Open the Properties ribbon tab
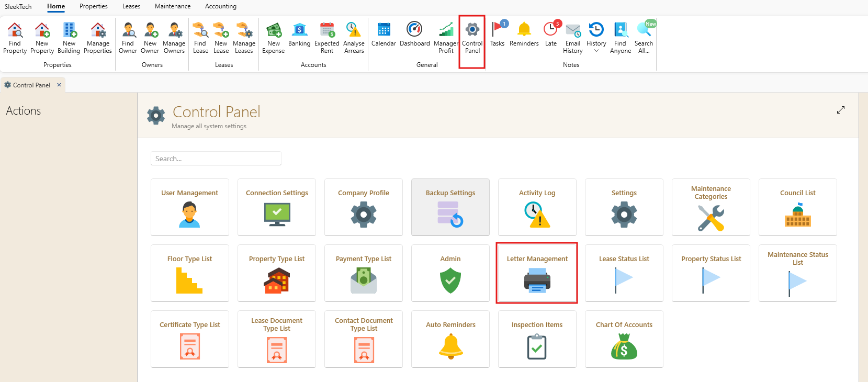Screen dimensions: 868x382 click(x=94, y=6)
